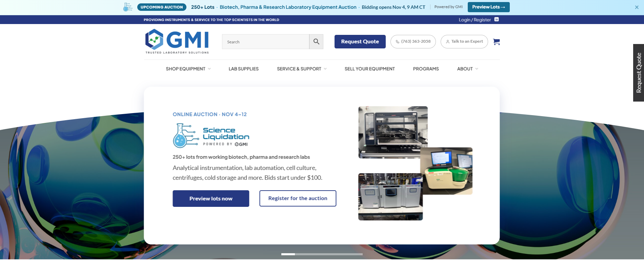Open the liquid handler workstation photo
This screenshot has width=644, height=260.
(x=393, y=132)
